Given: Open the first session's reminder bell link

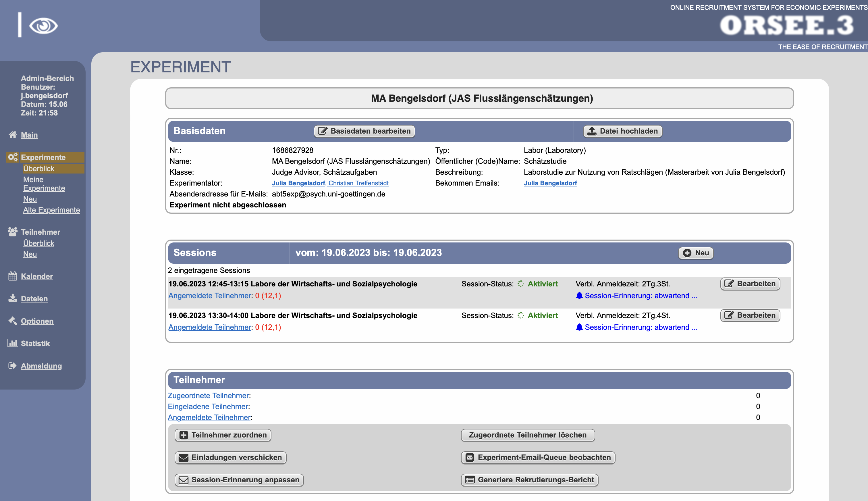Looking at the screenshot, I should (x=636, y=296).
